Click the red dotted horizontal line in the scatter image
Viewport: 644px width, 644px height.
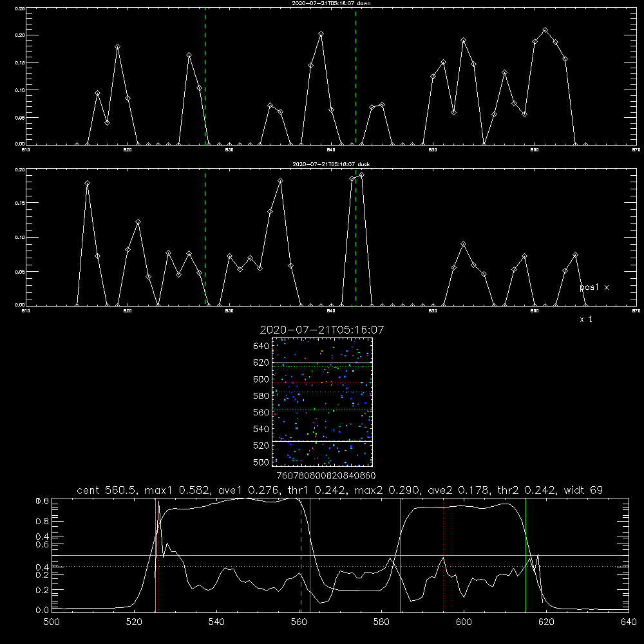(322, 383)
